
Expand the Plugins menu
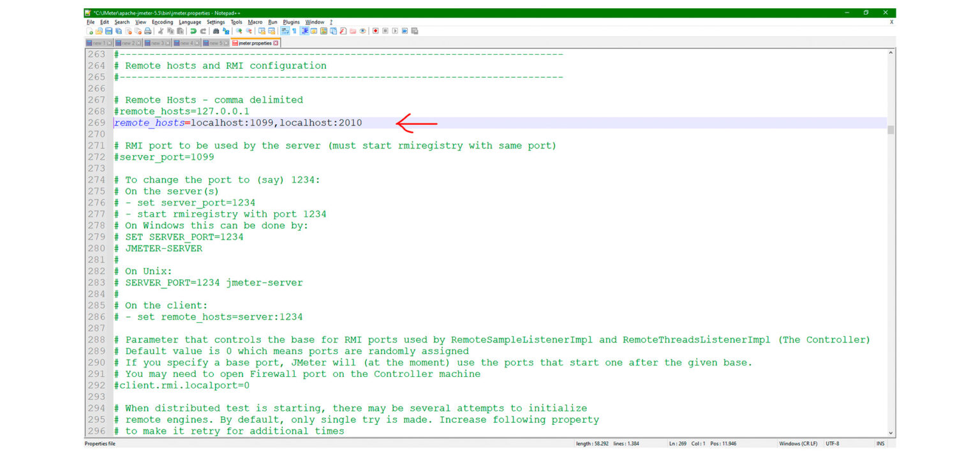coord(291,22)
